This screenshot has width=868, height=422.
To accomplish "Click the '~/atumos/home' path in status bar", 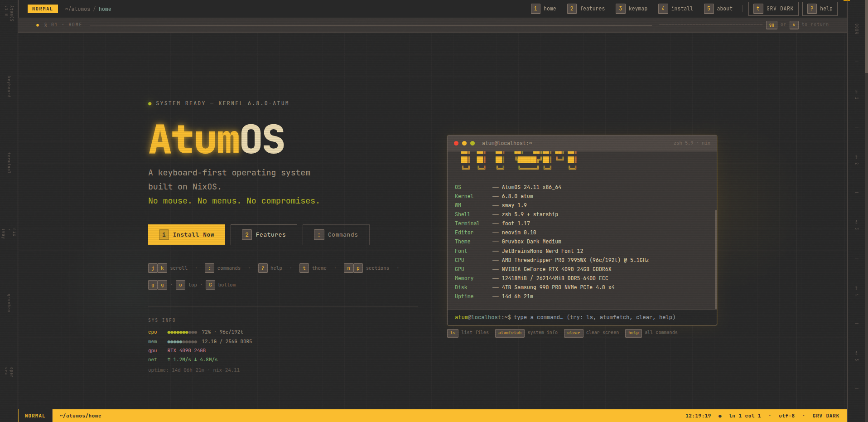I will (81, 416).
